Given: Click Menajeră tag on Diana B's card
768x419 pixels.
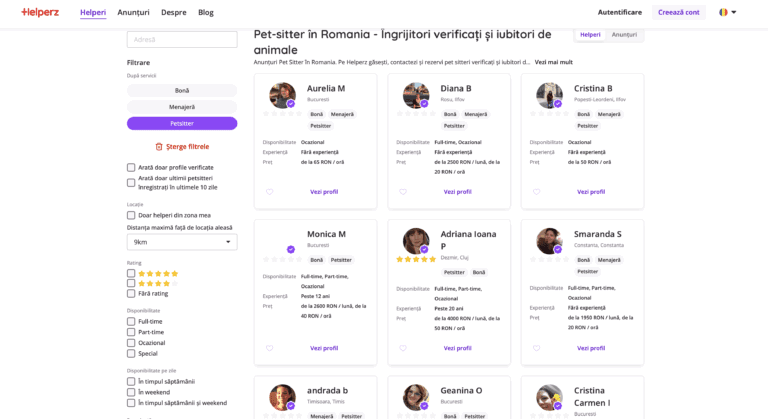Looking at the screenshot, I should [476, 114].
